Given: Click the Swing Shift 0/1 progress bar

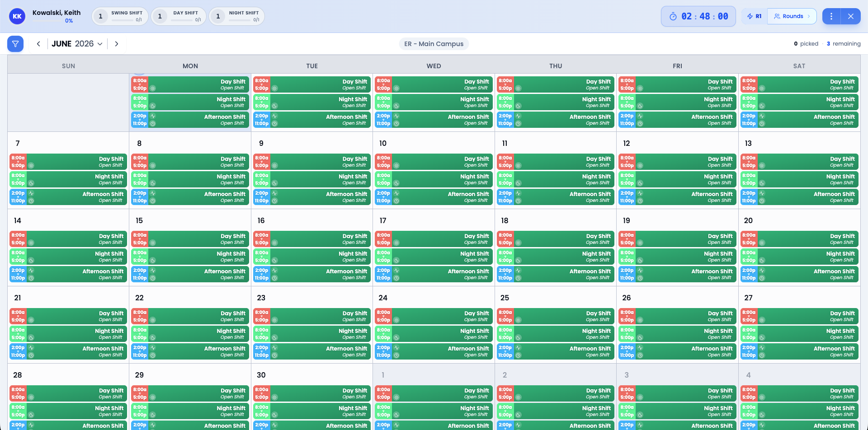Looking at the screenshot, I should (x=122, y=20).
